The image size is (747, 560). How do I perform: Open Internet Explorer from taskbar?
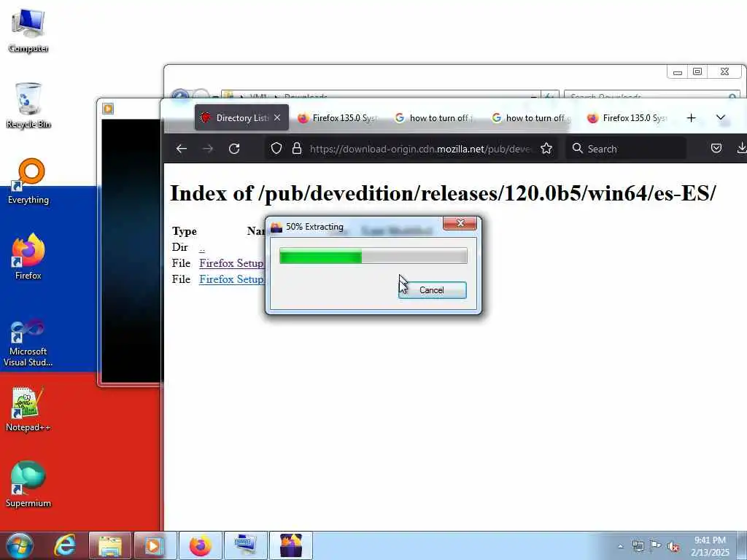point(65,545)
